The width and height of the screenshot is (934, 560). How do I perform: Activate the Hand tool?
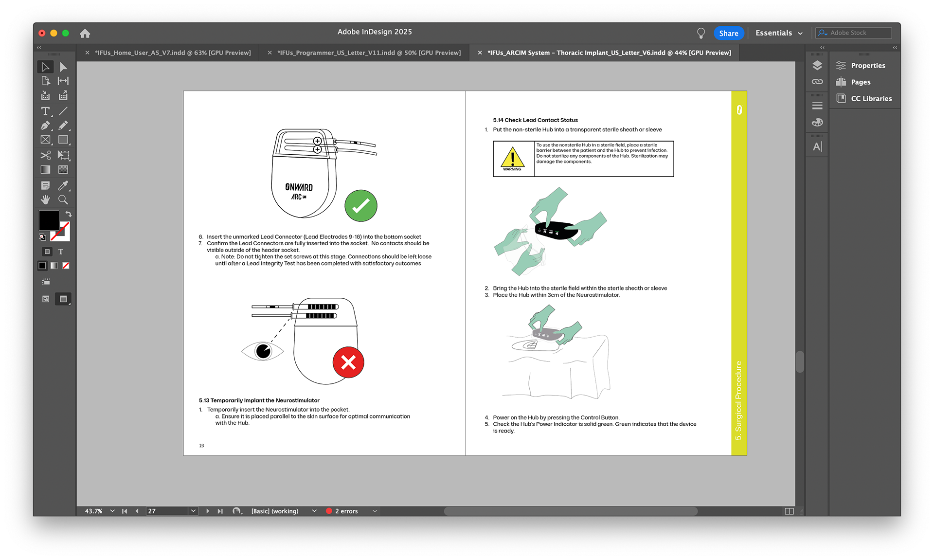45,199
